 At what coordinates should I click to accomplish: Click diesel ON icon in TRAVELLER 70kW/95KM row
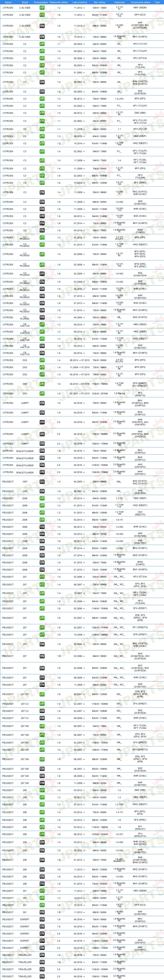click(x=42, y=955)
